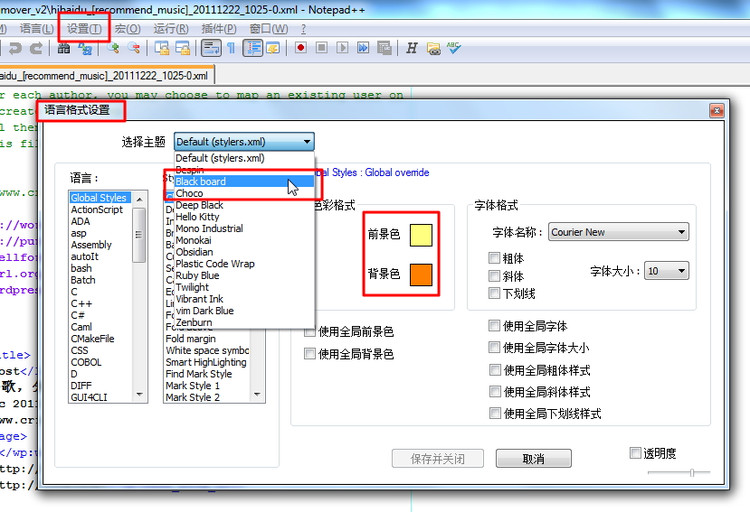750x512 pixels.
Task: Open the 字体名称 Courier New dropdown
Action: 618,232
